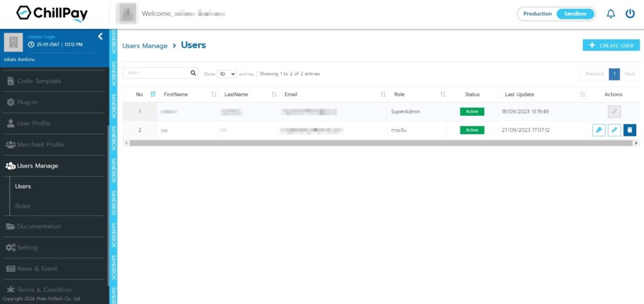The height and width of the screenshot is (304, 644).
Task: Delete user in row 2 trash icon
Action: 630,130
